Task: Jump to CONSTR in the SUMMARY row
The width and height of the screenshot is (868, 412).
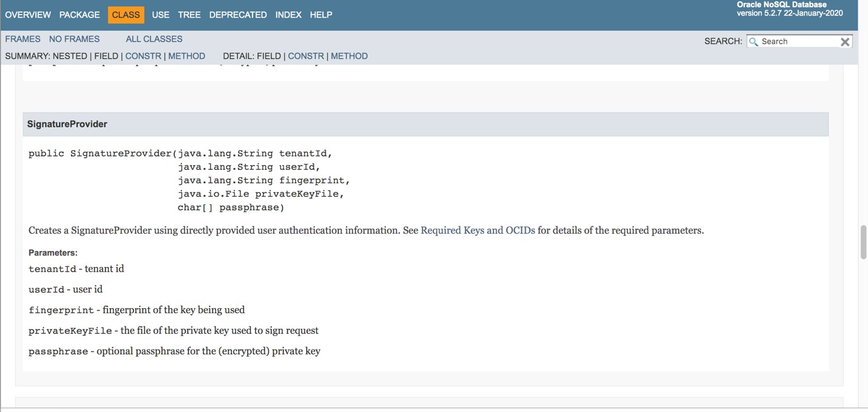Action: pos(143,56)
